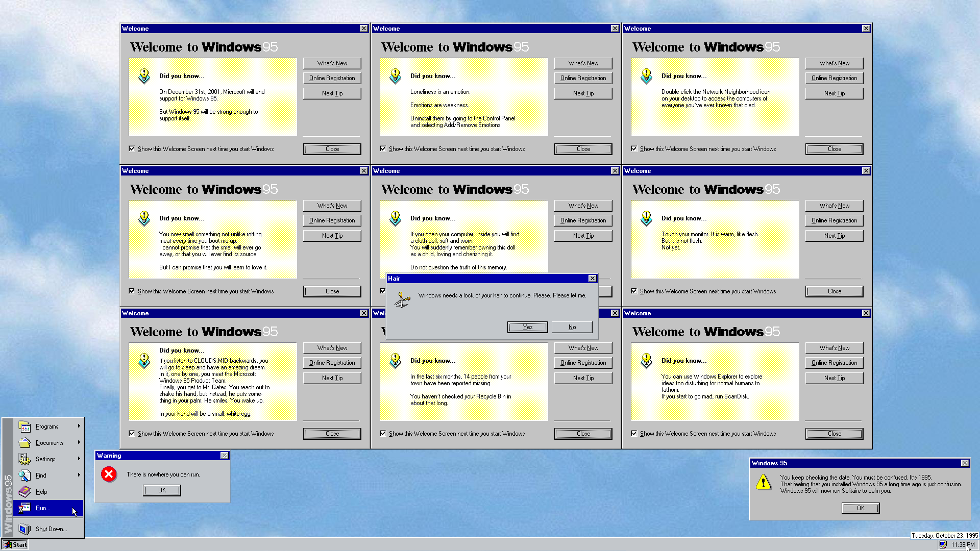
Task: Click the Help book icon in Start menu
Action: coord(24,492)
